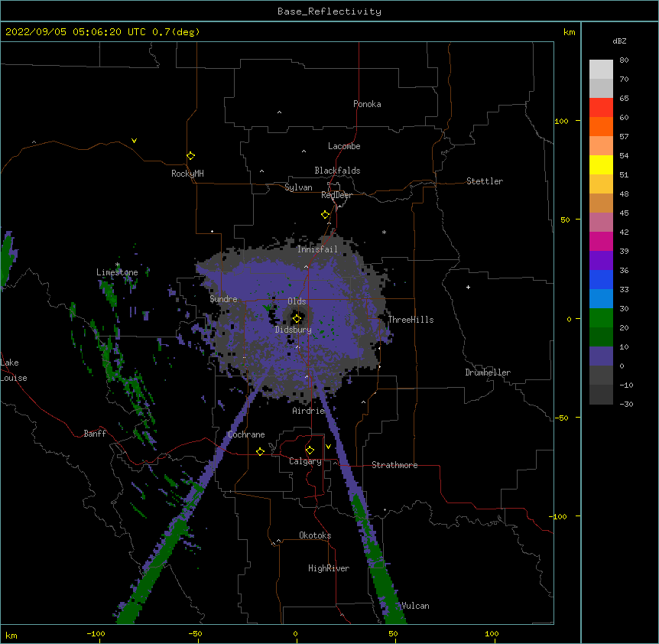Click the ThreeHills label
This screenshot has height=644, width=659.
(x=411, y=320)
